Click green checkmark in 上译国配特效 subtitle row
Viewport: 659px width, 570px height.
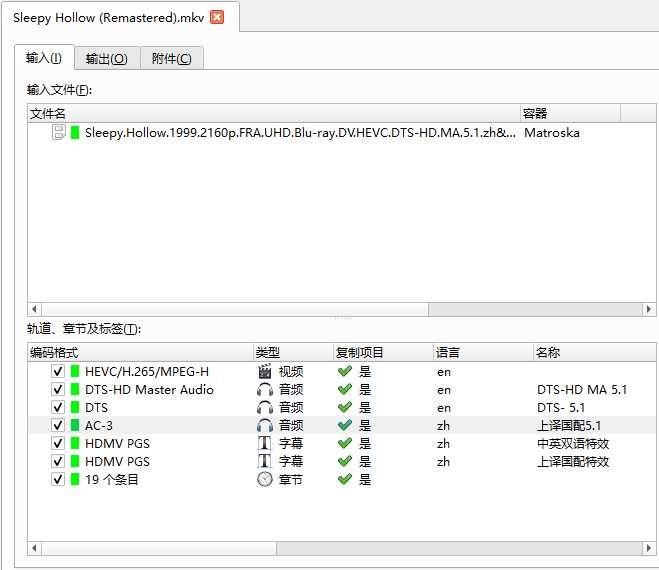tap(345, 461)
